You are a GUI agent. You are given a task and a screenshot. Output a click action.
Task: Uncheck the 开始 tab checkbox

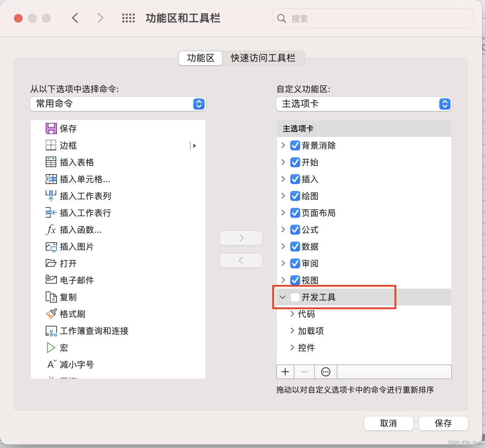pyautogui.click(x=295, y=162)
